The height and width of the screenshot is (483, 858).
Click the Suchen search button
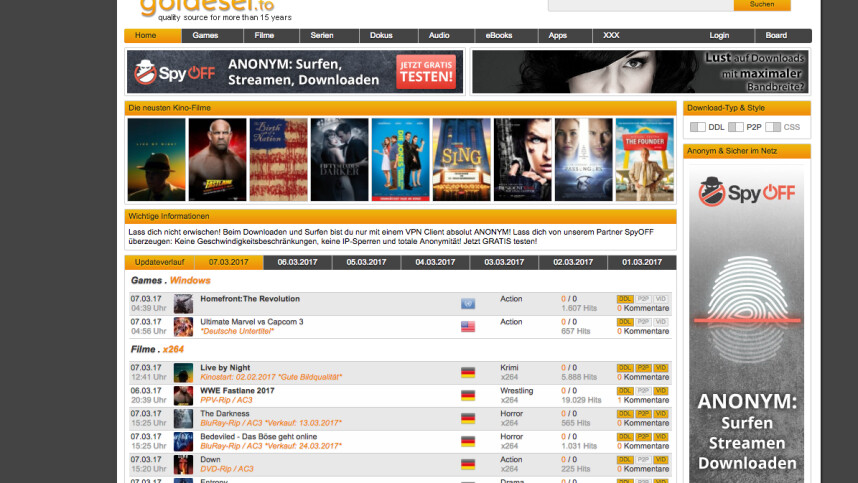coord(762,4)
